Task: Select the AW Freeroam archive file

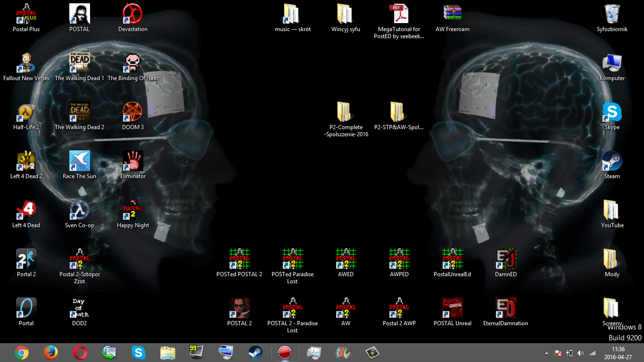Action: pyautogui.click(x=453, y=18)
